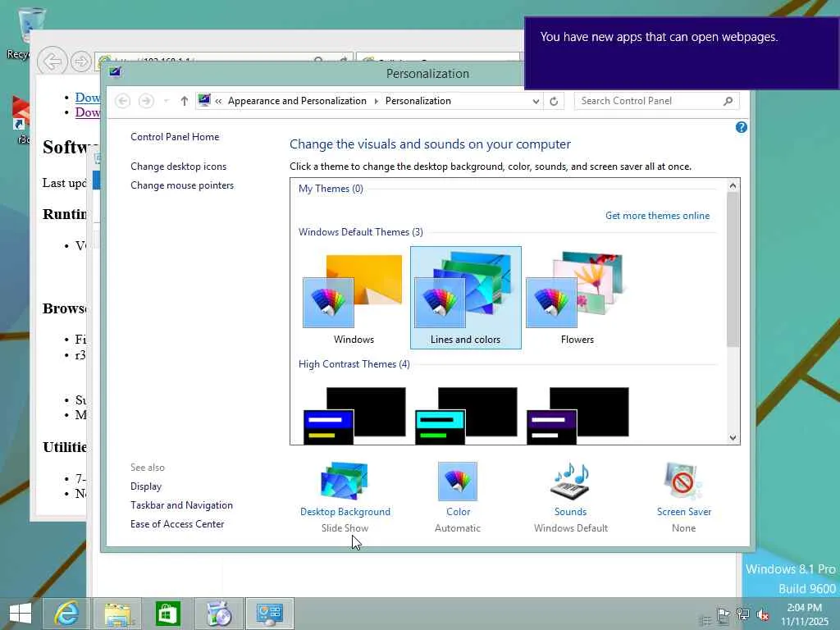Click the theme list scrollbar thumb
Viewport: 840px width, 630px height.
pos(733,269)
